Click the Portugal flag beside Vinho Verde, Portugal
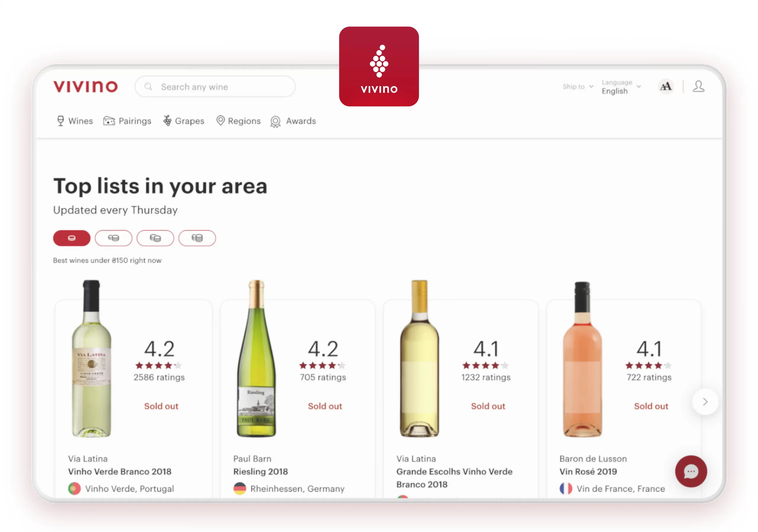The height and width of the screenshot is (532, 758). (x=74, y=488)
